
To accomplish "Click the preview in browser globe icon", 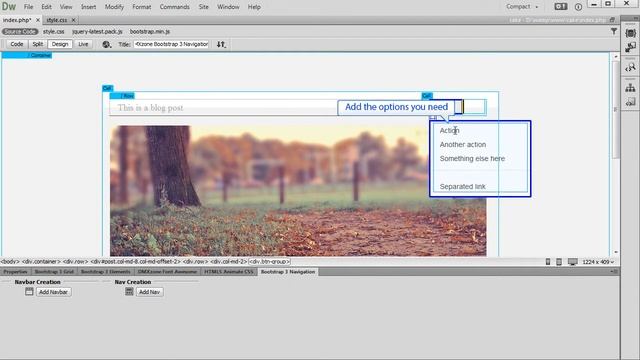I will (x=107, y=44).
